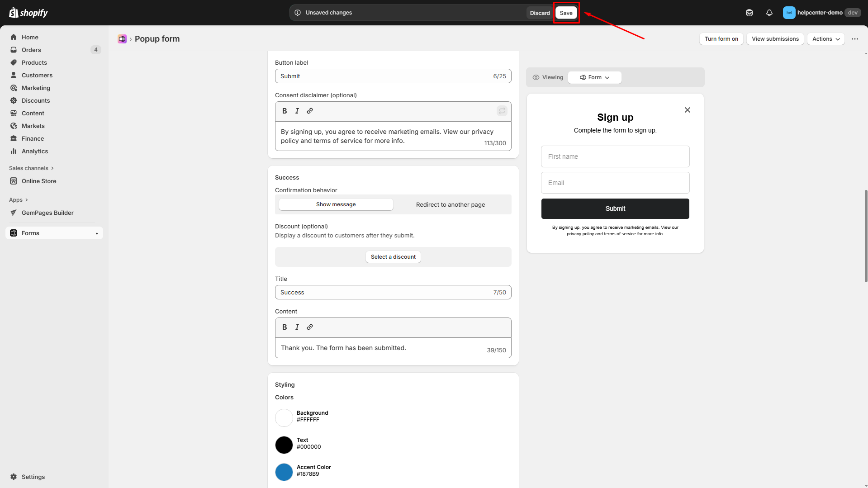Click Turn form on button
868x488 pixels.
tap(721, 39)
